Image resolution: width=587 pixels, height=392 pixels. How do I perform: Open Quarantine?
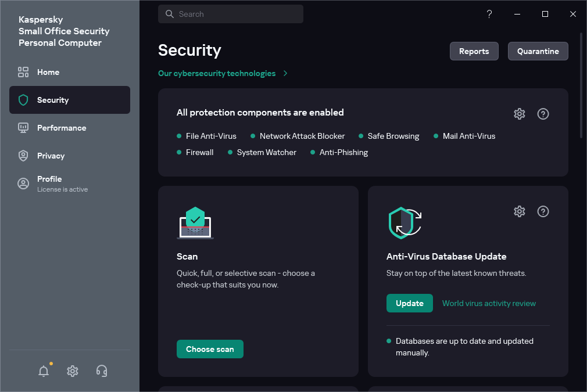point(538,51)
